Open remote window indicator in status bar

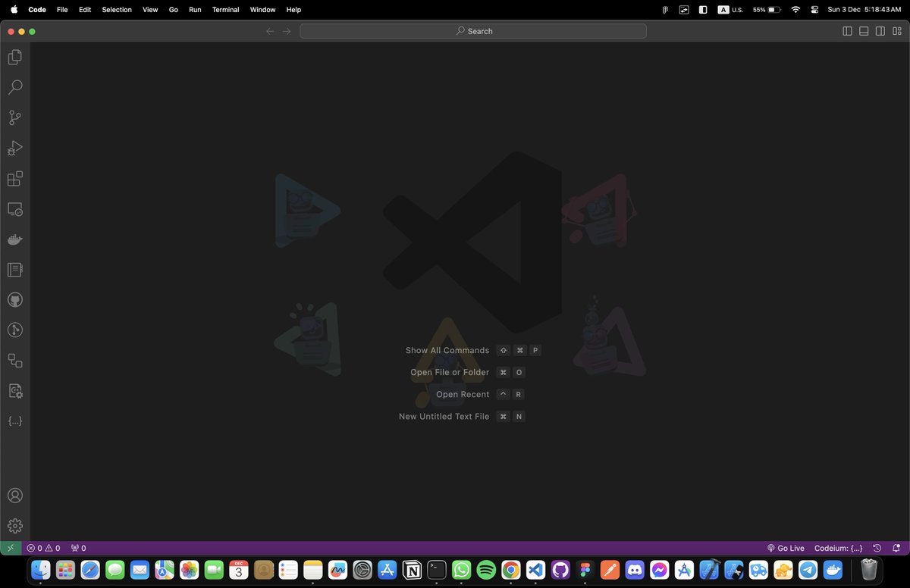click(11, 548)
